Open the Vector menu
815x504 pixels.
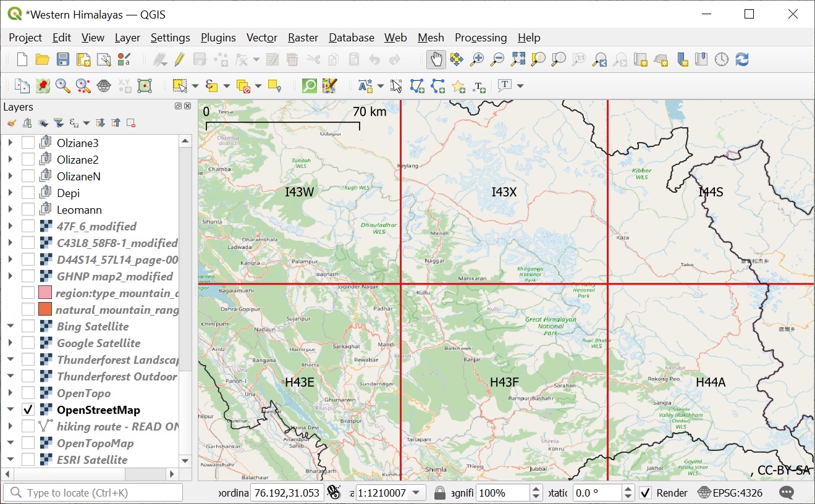coord(261,38)
